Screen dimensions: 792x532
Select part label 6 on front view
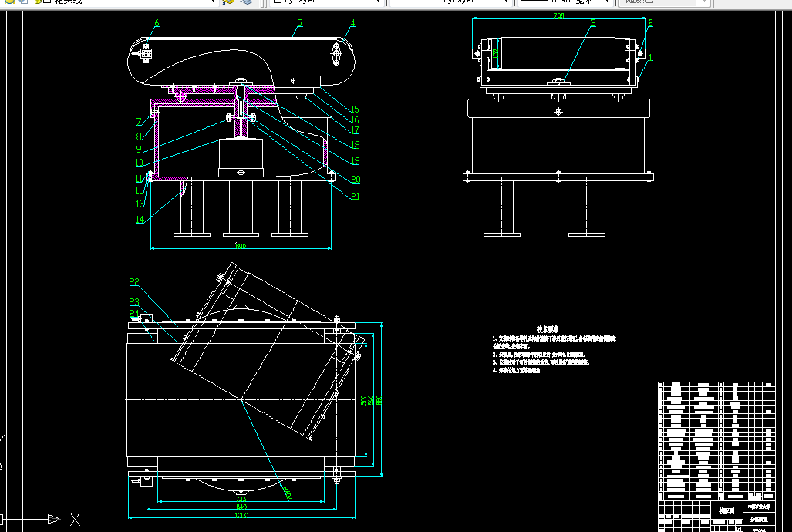[157, 22]
